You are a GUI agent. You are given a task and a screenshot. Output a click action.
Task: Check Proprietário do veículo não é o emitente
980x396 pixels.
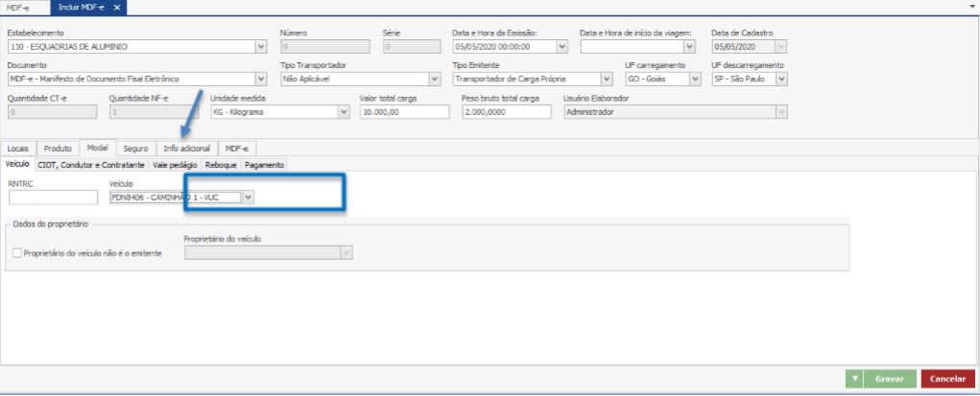click(x=14, y=253)
